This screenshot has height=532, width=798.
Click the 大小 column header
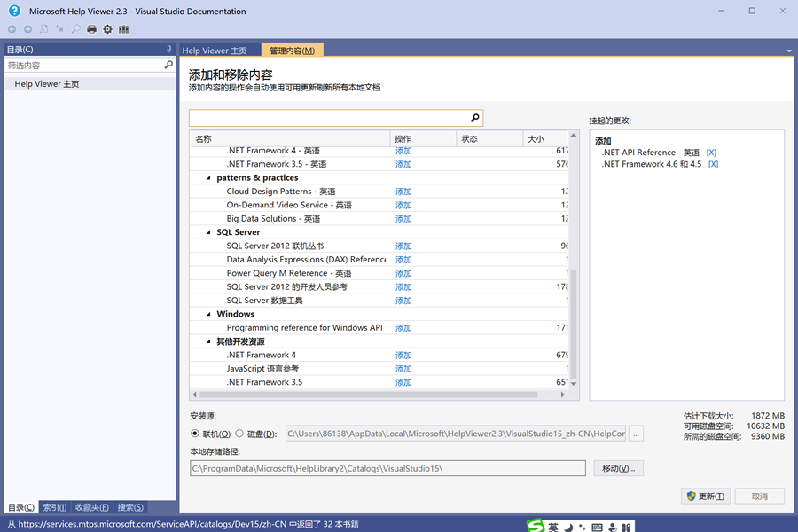(x=545, y=139)
